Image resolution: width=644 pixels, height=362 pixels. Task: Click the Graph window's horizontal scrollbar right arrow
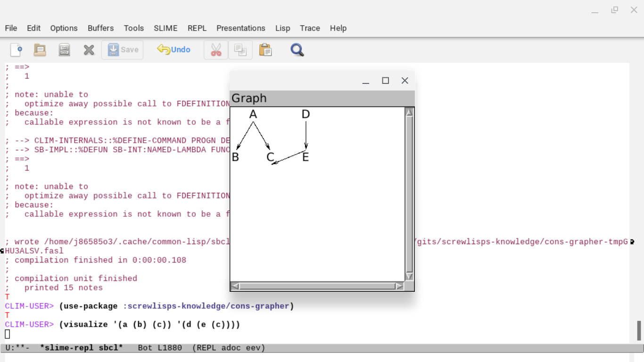pos(399,286)
